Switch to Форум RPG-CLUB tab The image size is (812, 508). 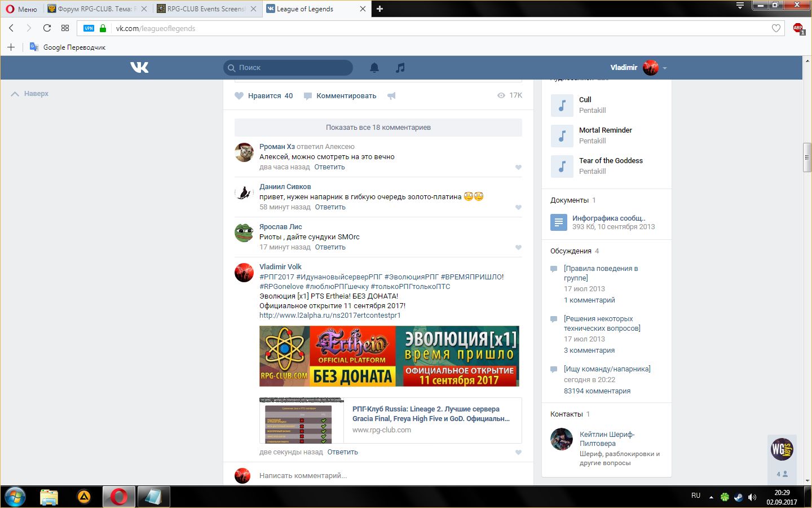pyautogui.click(x=97, y=9)
